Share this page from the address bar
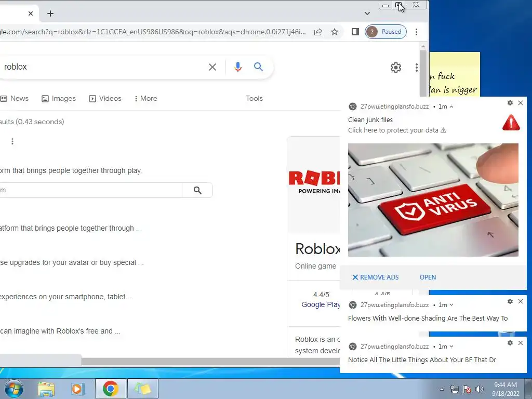Image resolution: width=532 pixels, height=399 pixels. point(318,32)
